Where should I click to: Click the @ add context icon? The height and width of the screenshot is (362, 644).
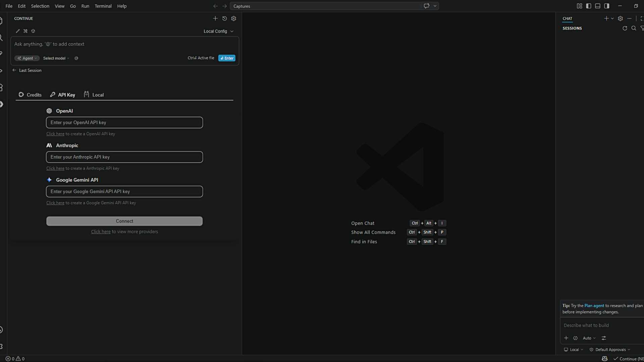click(x=76, y=58)
